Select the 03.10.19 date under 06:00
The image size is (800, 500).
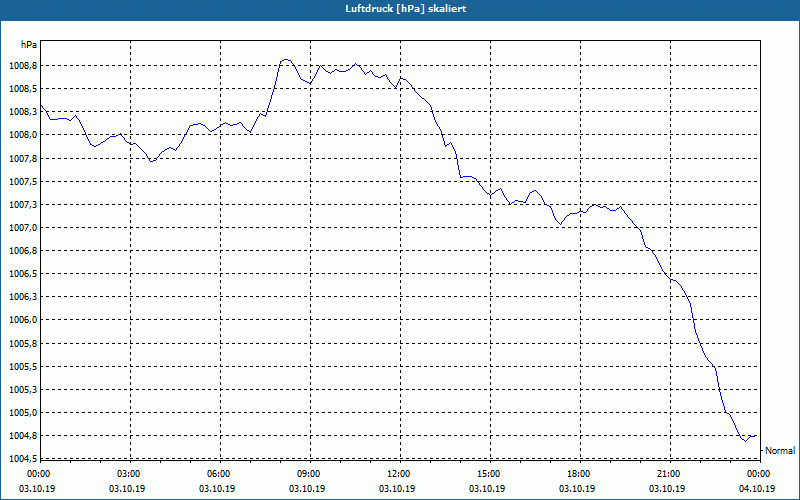coord(217,489)
